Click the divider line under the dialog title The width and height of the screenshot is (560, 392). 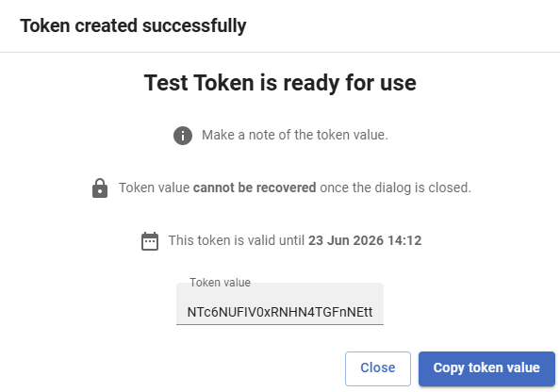click(x=280, y=52)
